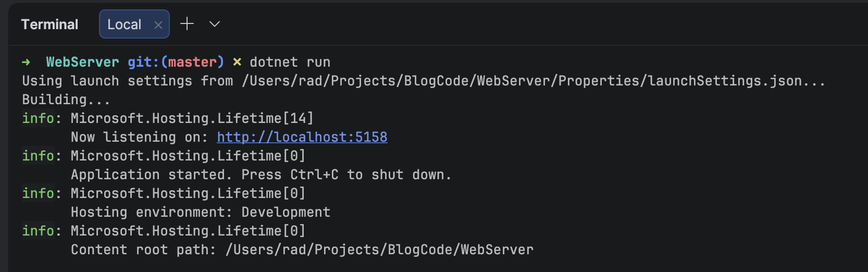
Task: Select the Local terminal tab
Action: (125, 24)
